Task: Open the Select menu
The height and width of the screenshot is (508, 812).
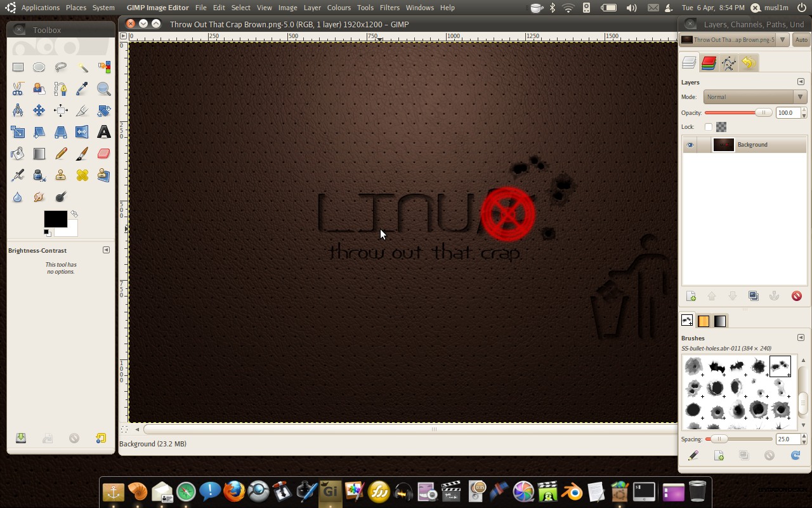Action: click(x=240, y=8)
